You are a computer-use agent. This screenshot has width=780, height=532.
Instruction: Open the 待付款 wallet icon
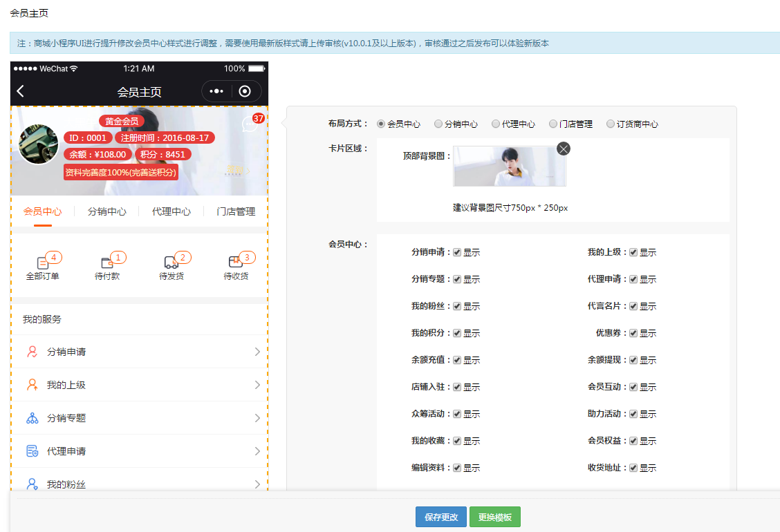107,263
